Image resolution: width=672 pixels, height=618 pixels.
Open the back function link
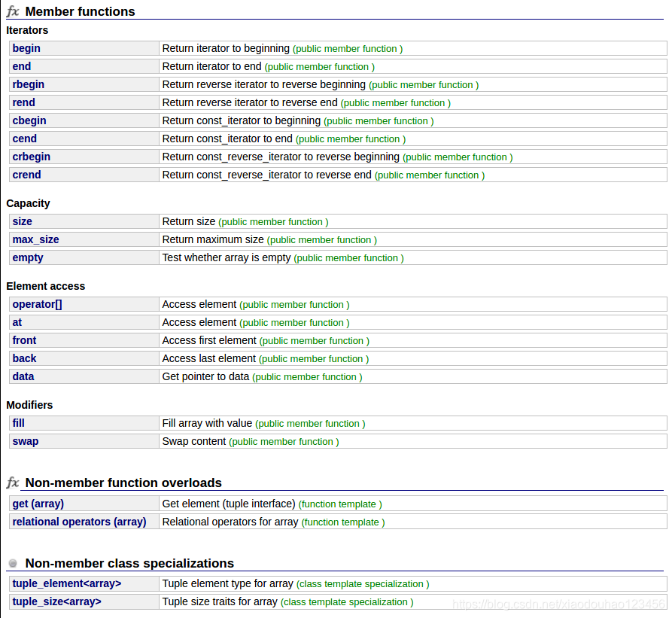[24, 358]
